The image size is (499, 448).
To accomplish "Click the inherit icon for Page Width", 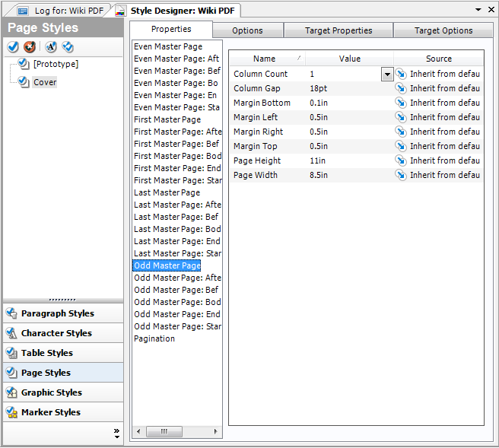I will coord(401,175).
